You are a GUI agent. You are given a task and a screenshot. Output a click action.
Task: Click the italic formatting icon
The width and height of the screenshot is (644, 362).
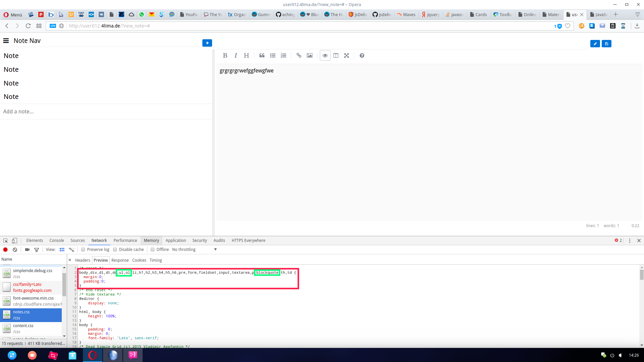click(x=236, y=56)
